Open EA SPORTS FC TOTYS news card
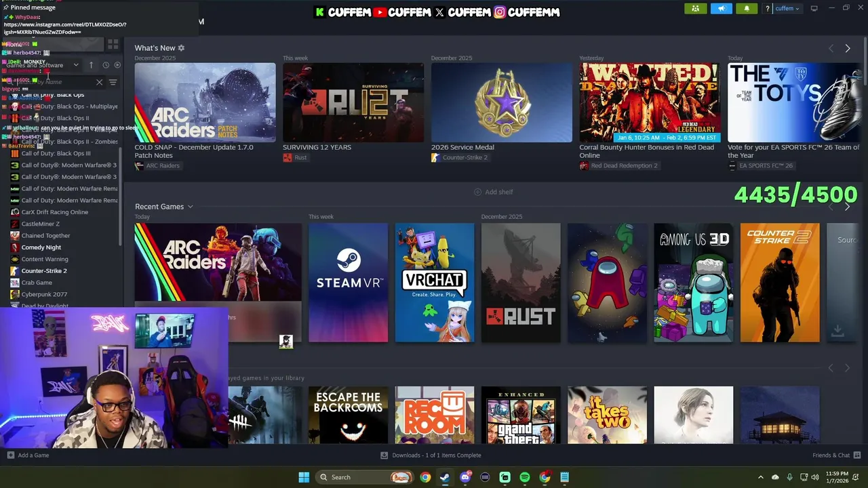 794,102
